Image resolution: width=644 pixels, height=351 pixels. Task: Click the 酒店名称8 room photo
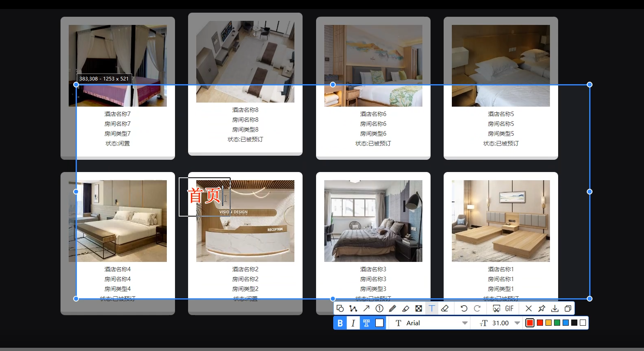(x=245, y=62)
